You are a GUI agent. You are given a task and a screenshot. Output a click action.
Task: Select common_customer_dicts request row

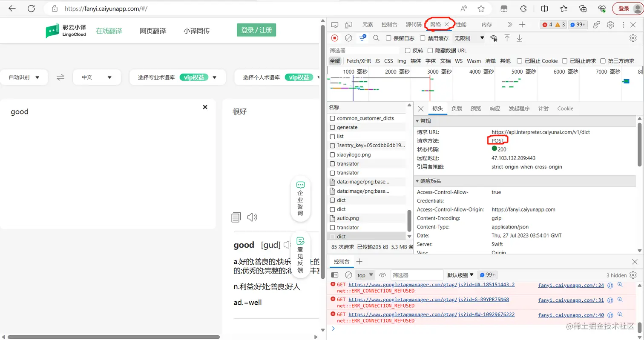367,118
